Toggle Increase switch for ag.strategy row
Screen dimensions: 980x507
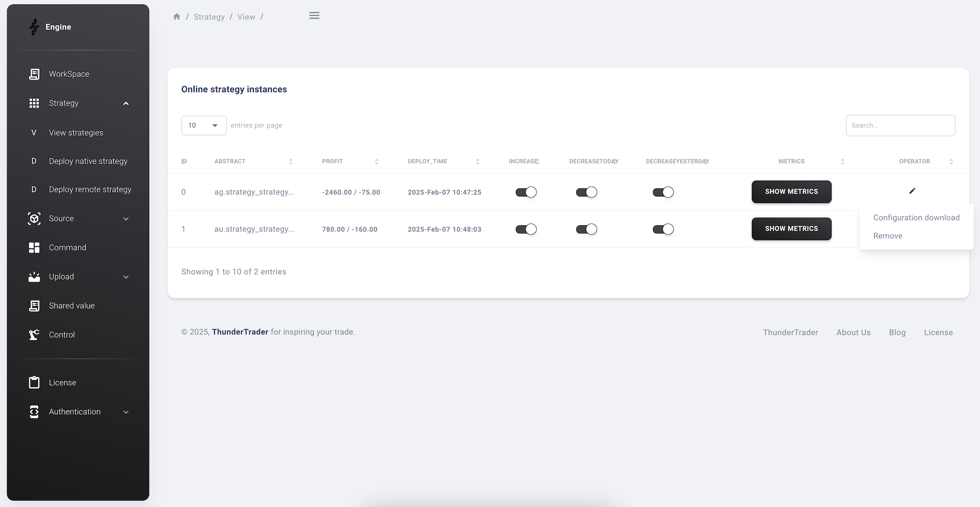[x=526, y=192]
